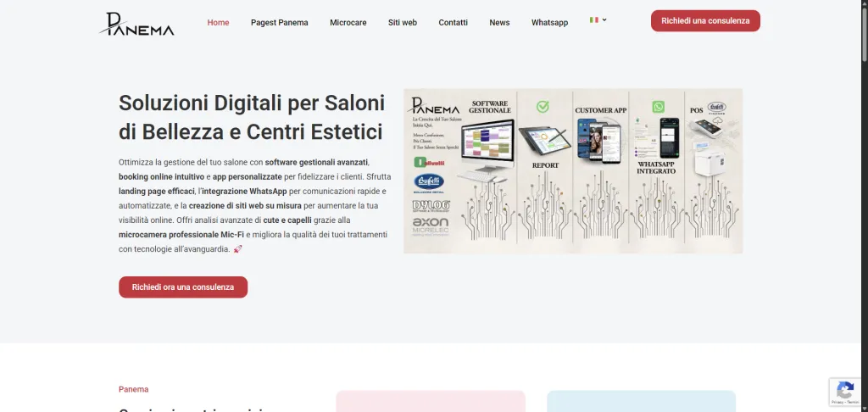Go to the Microcare page
Image resolution: width=868 pixels, height=412 pixels.
coord(348,22)
